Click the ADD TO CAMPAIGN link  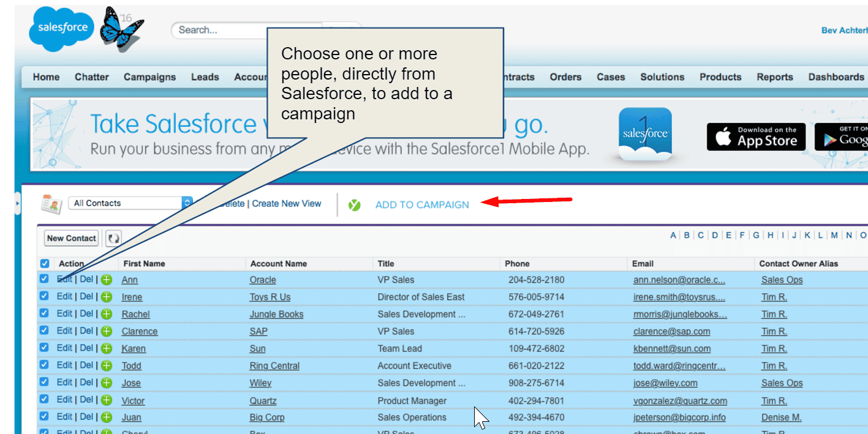pyautogui.click(x=422, y=205)
